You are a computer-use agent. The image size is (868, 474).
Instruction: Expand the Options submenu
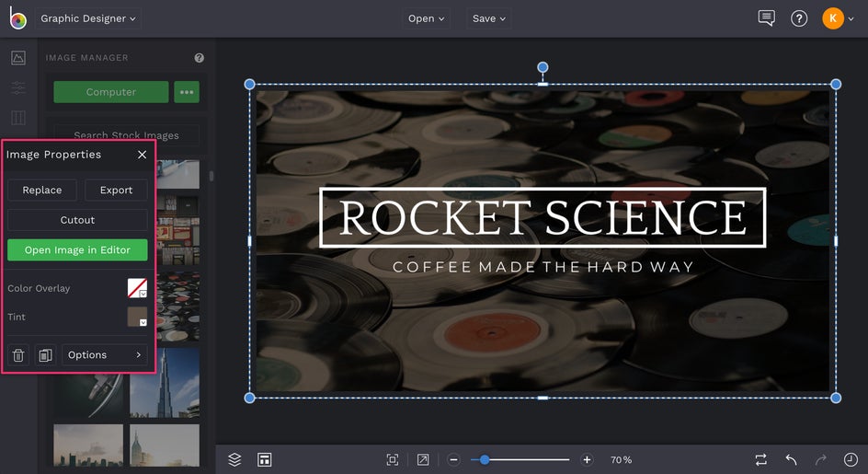[104, 355]
